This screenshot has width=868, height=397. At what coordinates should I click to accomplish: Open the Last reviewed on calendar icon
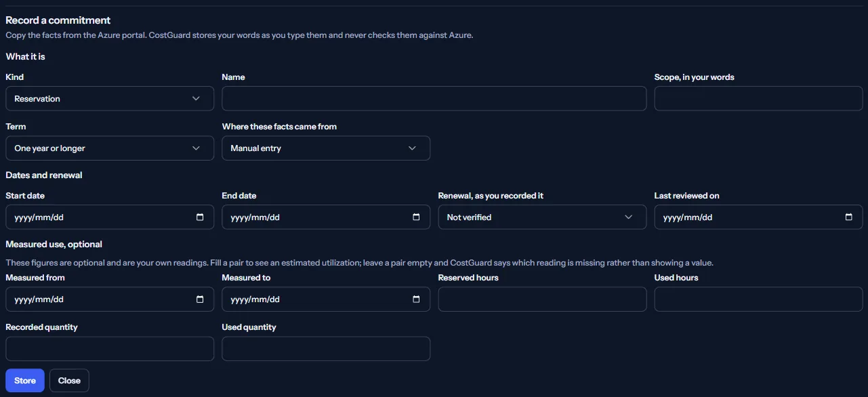(848, 217)
